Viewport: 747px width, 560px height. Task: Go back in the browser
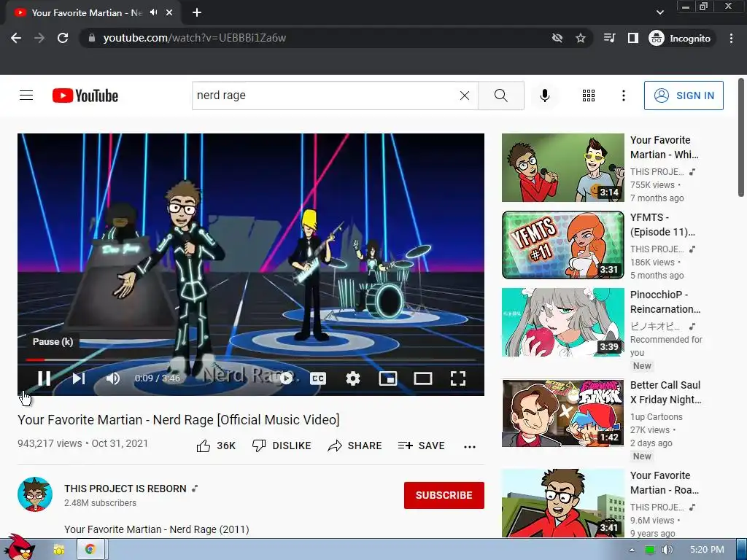click(x=16, y=38)
